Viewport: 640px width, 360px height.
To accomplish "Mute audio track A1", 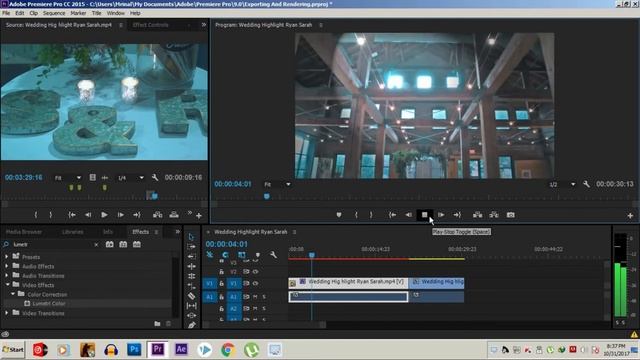I will 256,297.
